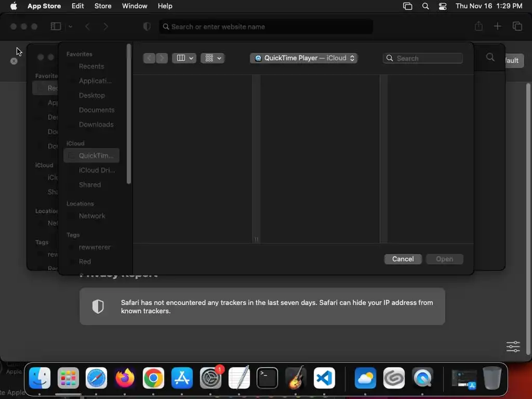
Task: Open the App Store menu
Action: click(x=44, y=6)
